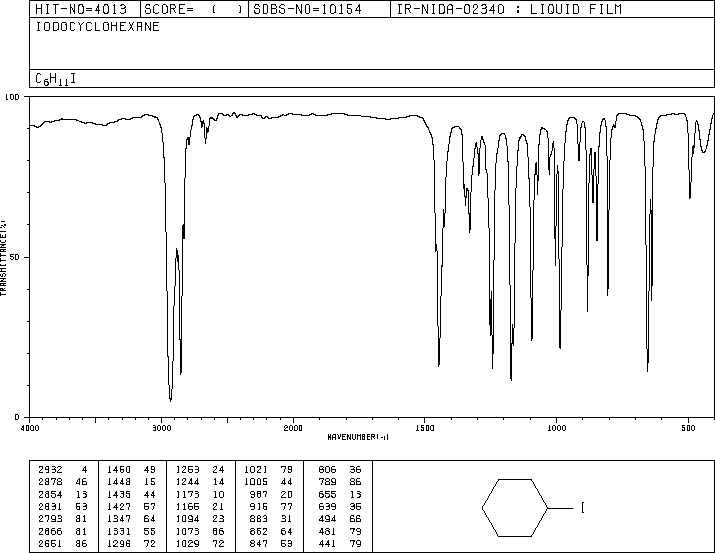The height and width of the screenshot is (553, 715).
Task: Click the 1500 wavenumber axis tick label
Action: [425, 428]
